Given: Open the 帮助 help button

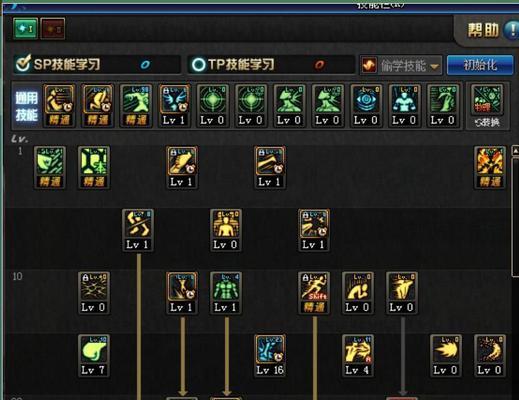Looking at the screenshot, I should click(x=493, y=30).
